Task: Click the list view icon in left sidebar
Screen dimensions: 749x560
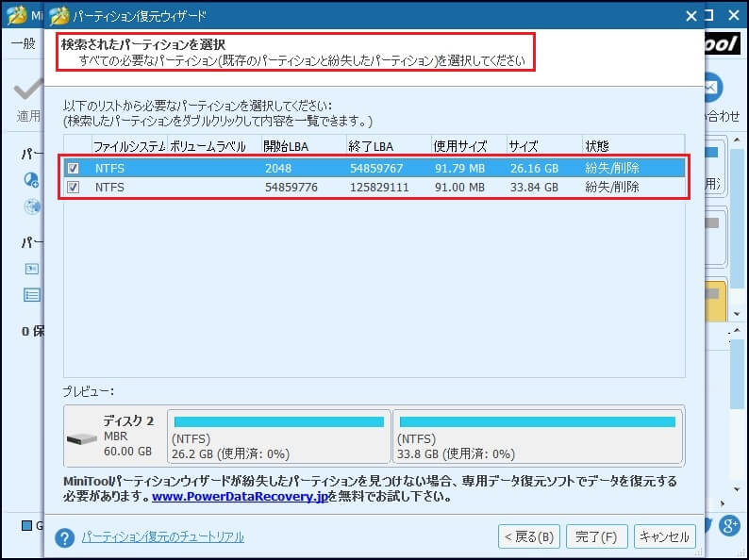Action: point(32,294)
